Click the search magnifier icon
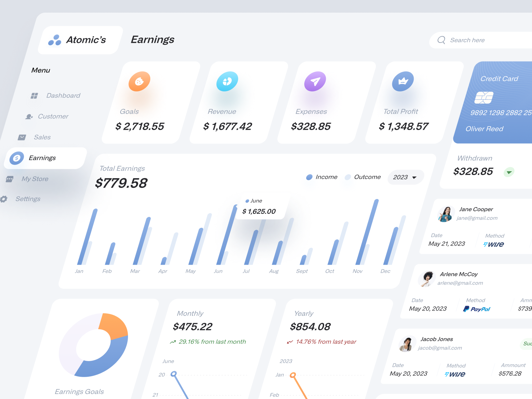Screen dimensions: 532x399 tap(441, 40)
